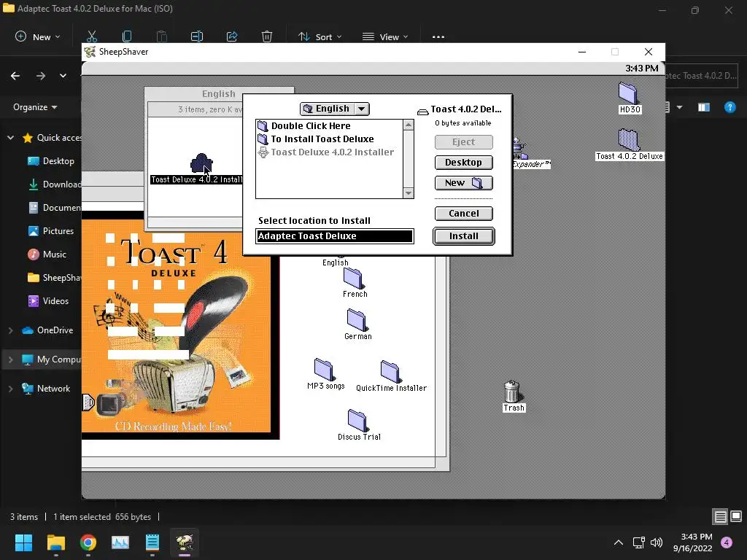
Task: Expand the My Computer tree node
Action: pos(10,359)
